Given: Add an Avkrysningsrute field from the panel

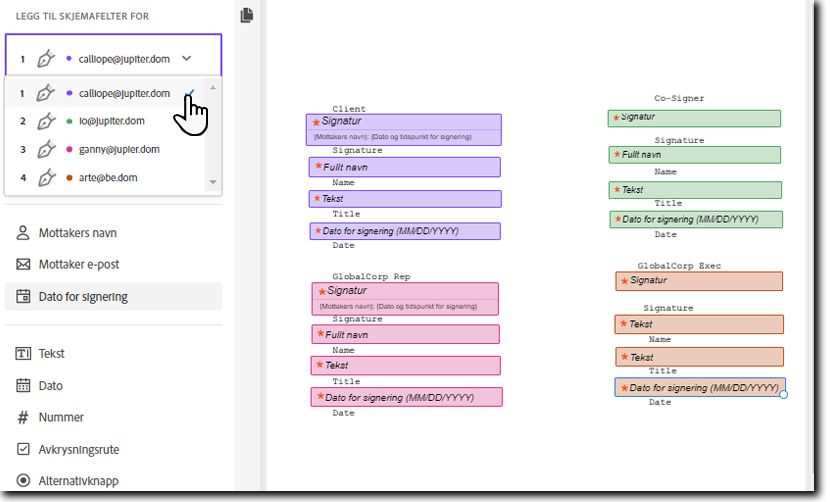Looking at the screenshot, I should pyautogui.click(x=113, y=450).
